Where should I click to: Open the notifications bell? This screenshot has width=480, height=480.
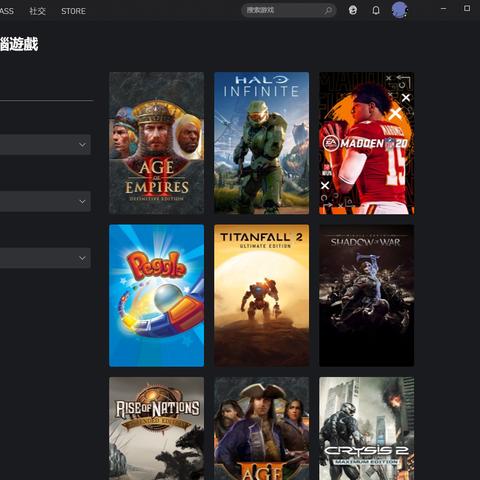(376, 10)
